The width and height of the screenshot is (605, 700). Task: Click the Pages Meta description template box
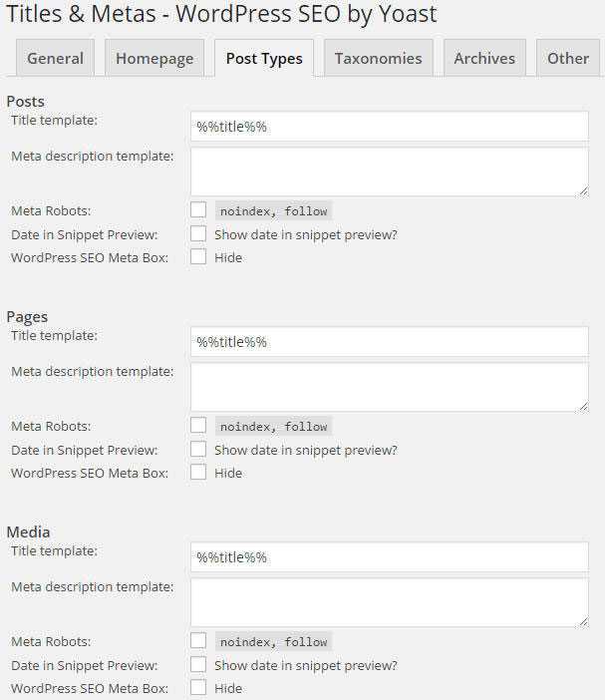point(389,387)
